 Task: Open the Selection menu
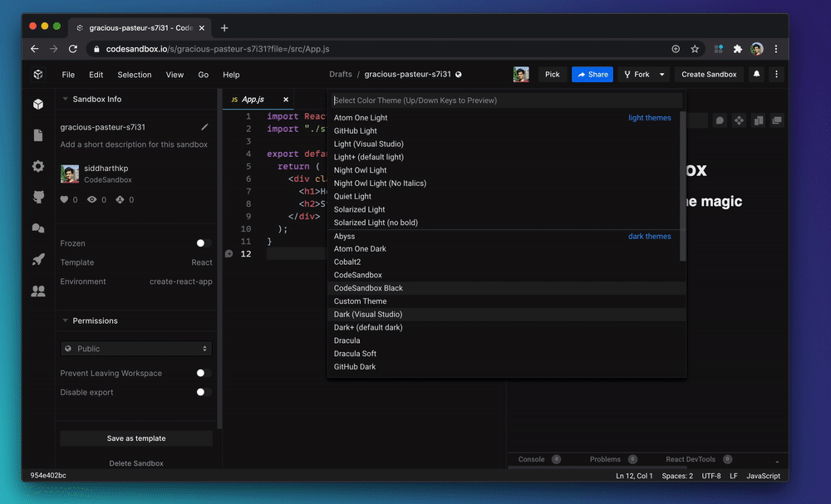pyautogui.click(x=135, y=75)
